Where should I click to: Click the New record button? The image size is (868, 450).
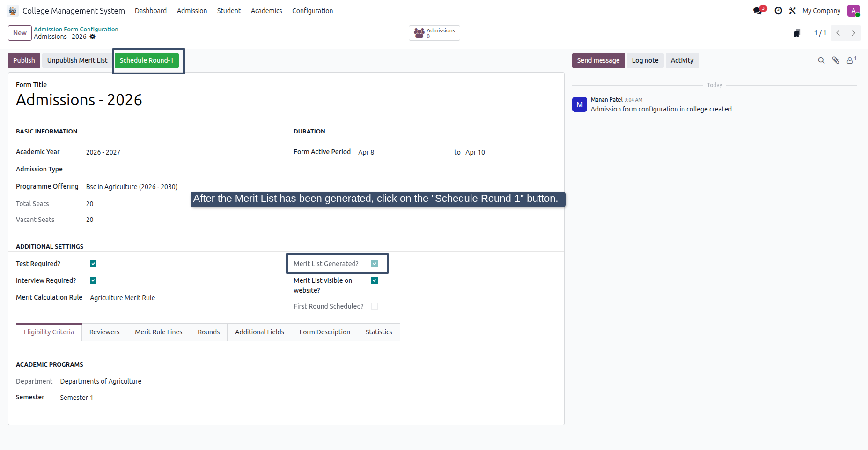point(20,33)
